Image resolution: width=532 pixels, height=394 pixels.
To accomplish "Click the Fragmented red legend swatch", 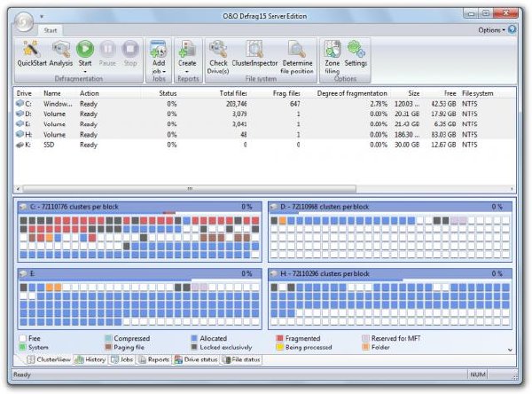I will [x=280, y=338].
